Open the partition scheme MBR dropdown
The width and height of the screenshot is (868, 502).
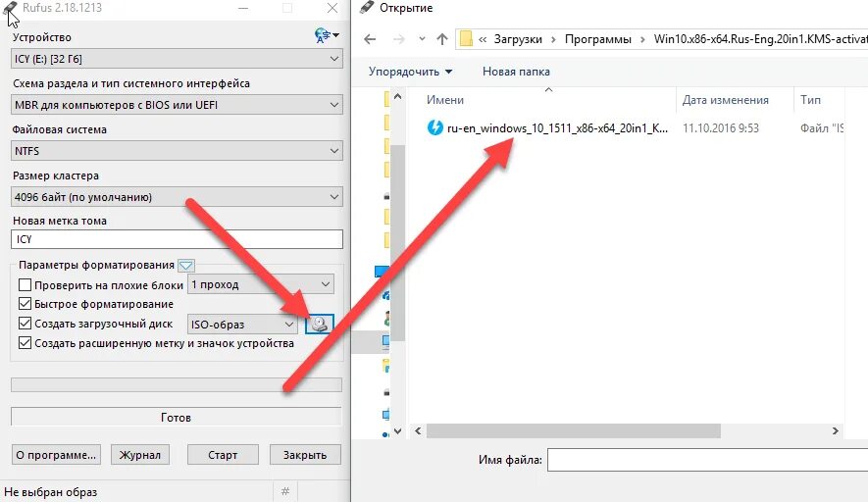pos(177,105)
